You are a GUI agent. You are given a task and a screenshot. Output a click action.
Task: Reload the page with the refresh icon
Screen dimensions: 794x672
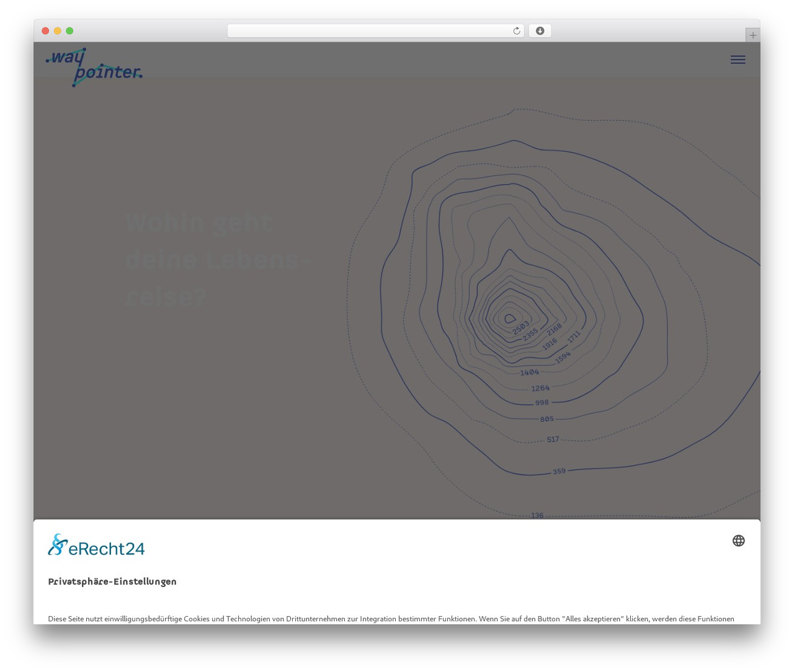[x=516, y=31]
